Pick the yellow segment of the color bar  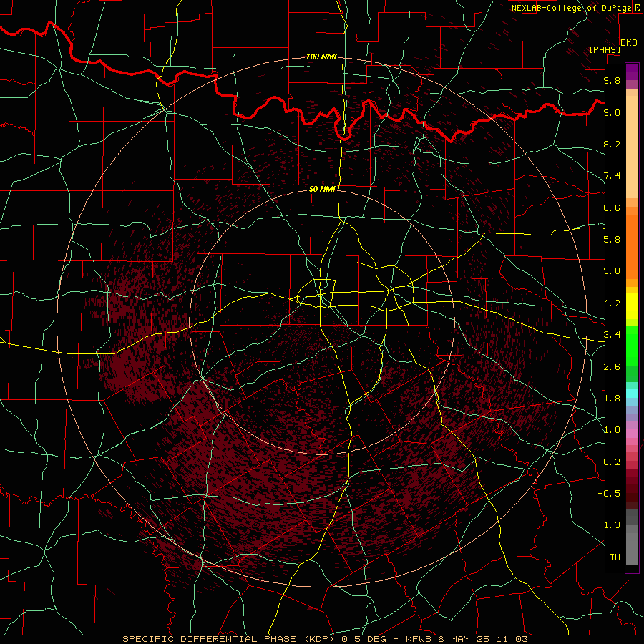pyautogui.click(x=632, y=306)
